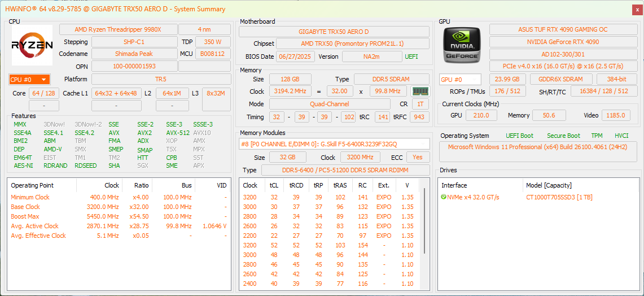Image resolution: width=644 pixels, height=296 pixels.
Task: Click the UEFI Boot status label
Action: 520,136
